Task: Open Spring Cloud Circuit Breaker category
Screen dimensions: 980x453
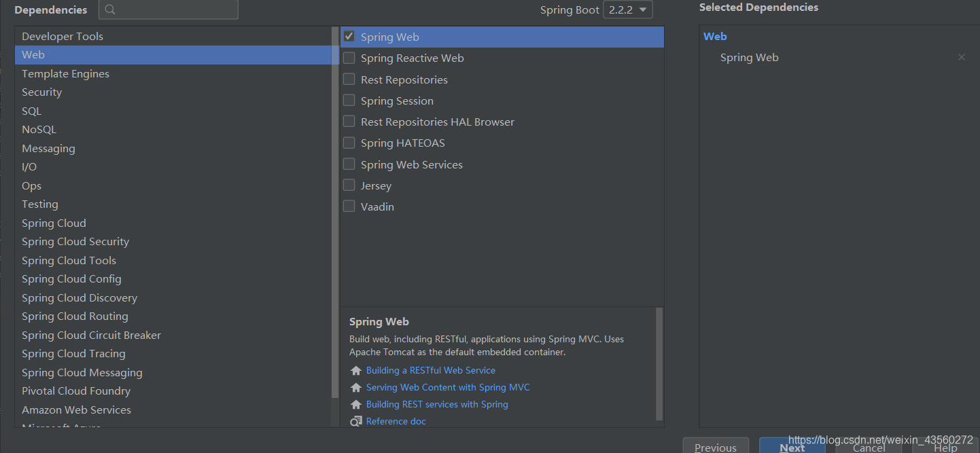Action: pyautogui.click(x=173, y=336)
